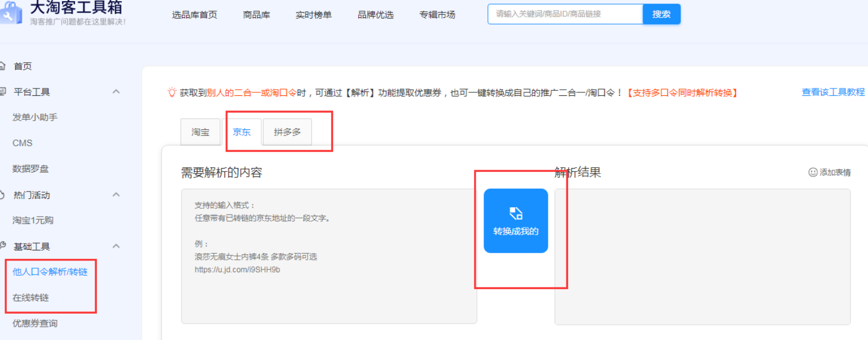Open the 查看该工具教程 link

point(833,92)
